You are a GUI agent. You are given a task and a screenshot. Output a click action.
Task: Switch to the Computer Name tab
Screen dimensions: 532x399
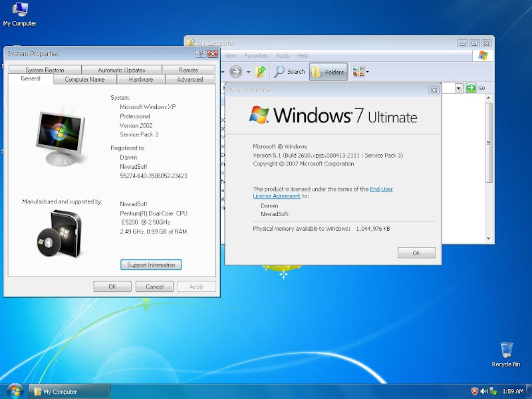pos(84,79)
